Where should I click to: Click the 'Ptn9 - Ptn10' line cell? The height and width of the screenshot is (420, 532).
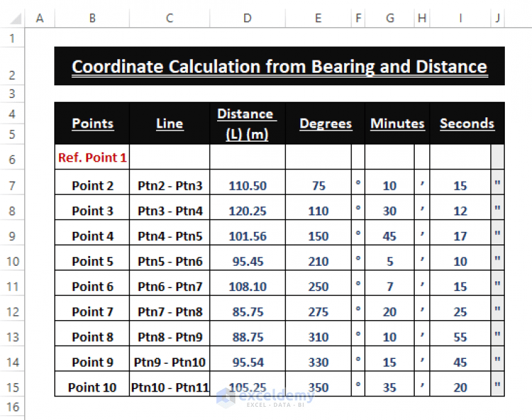[169, 358]
